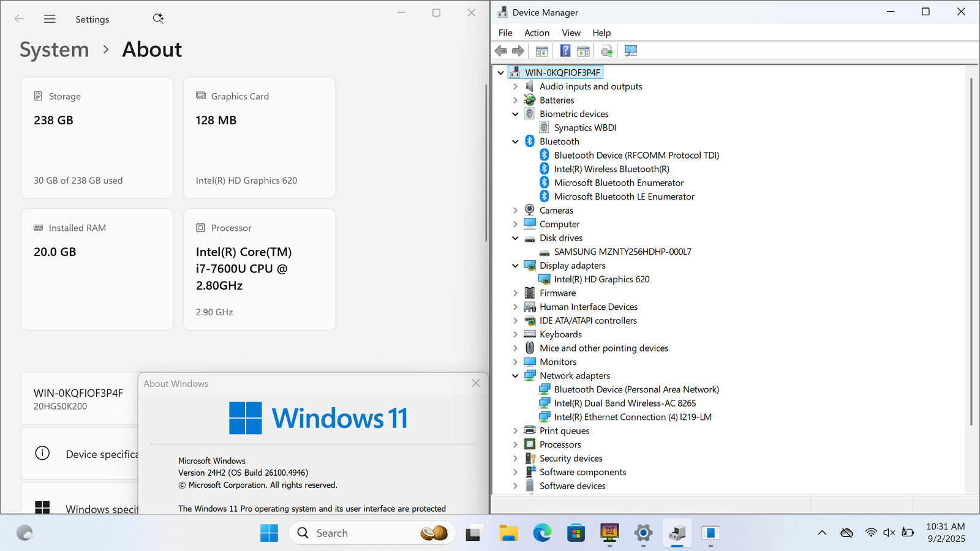Select the Human Interface Devices row
980x551 pixels.
[x=589, y=307]
